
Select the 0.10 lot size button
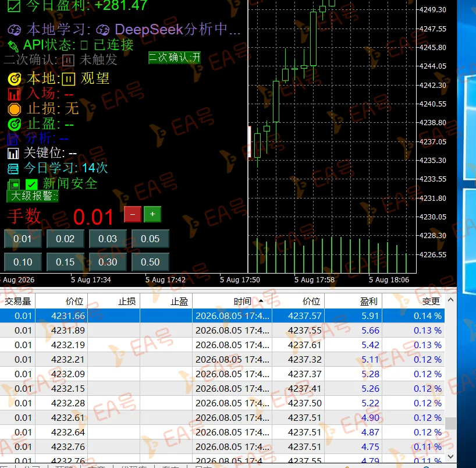pos(23,262)
